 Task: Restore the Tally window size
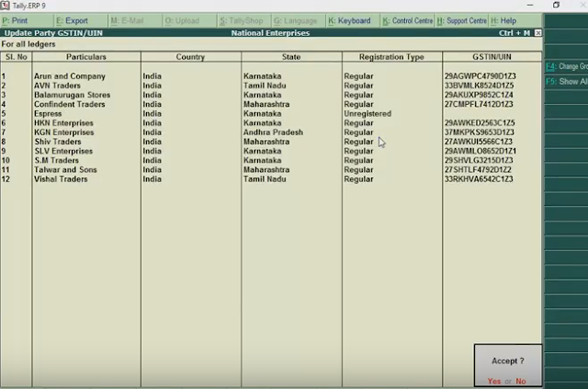pyautogui.click(x=556, y=5)
